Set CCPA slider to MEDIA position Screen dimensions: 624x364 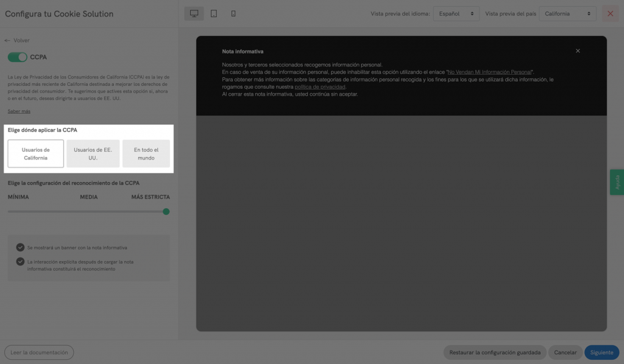pyautogui.click(x=89, y=212)
